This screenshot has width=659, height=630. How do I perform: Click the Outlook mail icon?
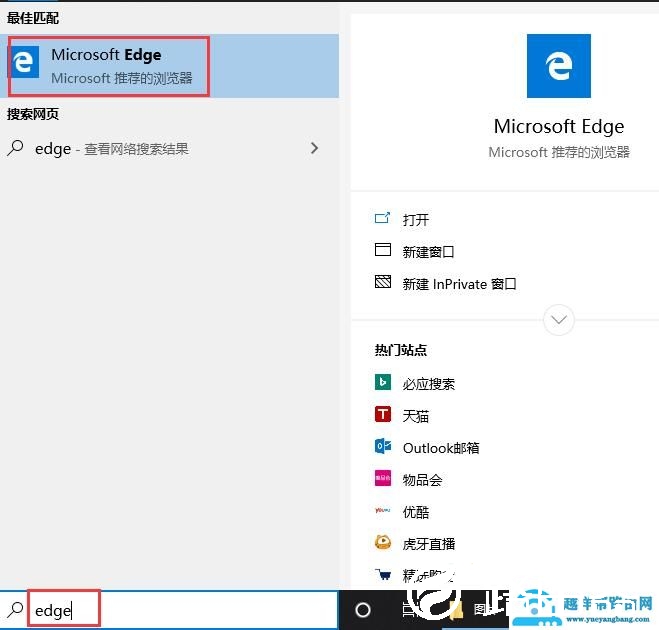click(x=382, y=446)
